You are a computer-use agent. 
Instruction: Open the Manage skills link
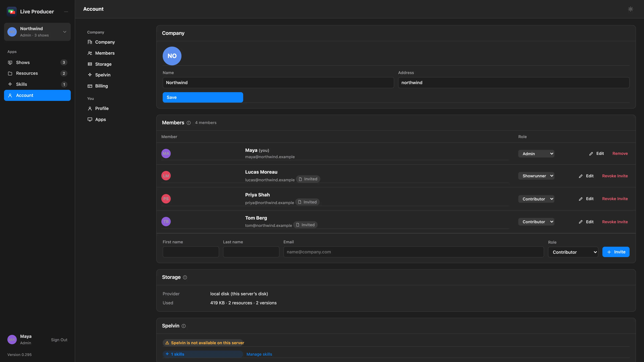pyautogui.click(x=259, y=354)
